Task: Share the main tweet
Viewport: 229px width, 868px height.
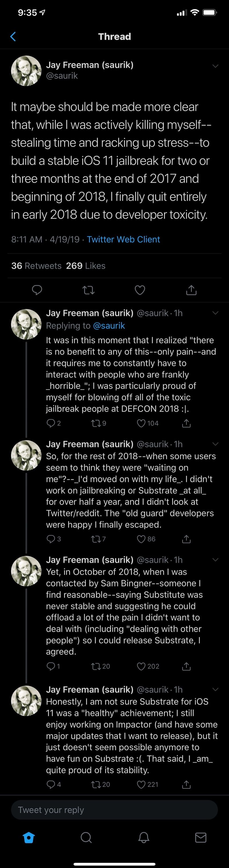Action: click(191, 290)
